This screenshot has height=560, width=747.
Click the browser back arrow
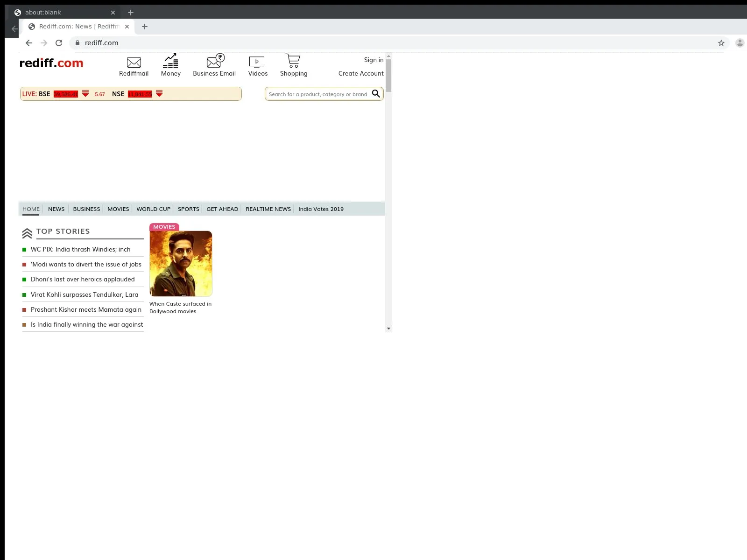(x=29, y=43)
